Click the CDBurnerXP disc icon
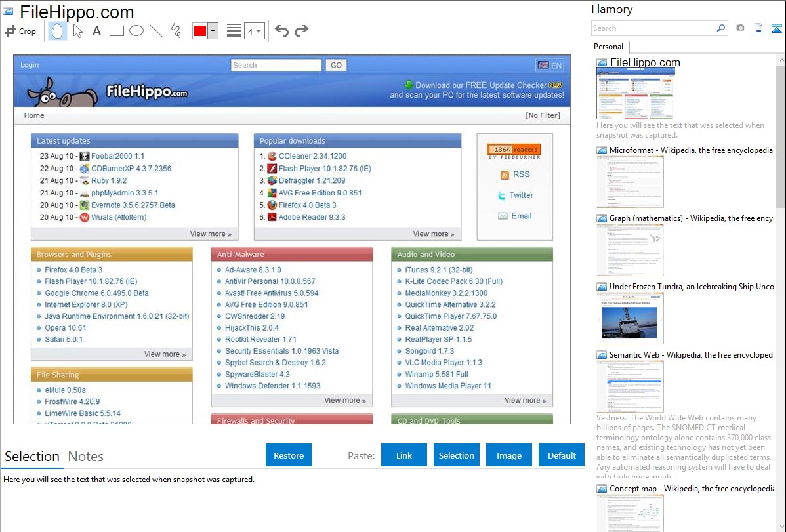 (x=84, y=169)
